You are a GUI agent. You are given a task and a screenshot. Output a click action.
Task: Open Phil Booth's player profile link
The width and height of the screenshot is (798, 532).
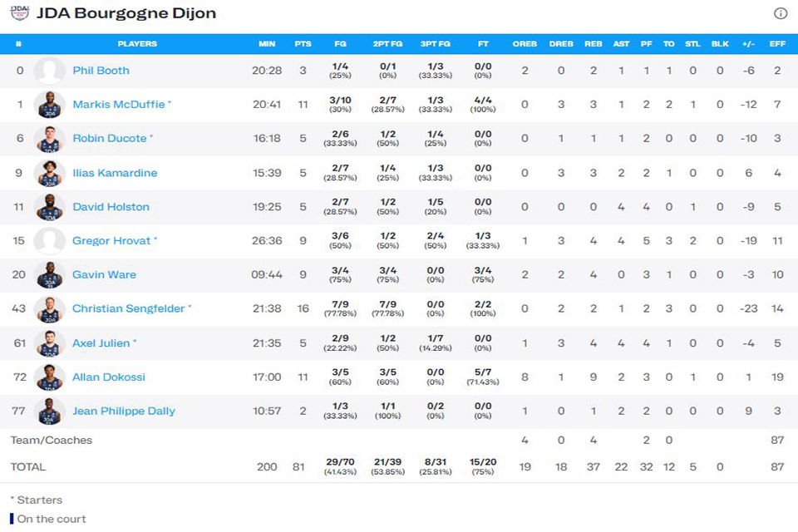pyautogui.click(x=101, y=71)
